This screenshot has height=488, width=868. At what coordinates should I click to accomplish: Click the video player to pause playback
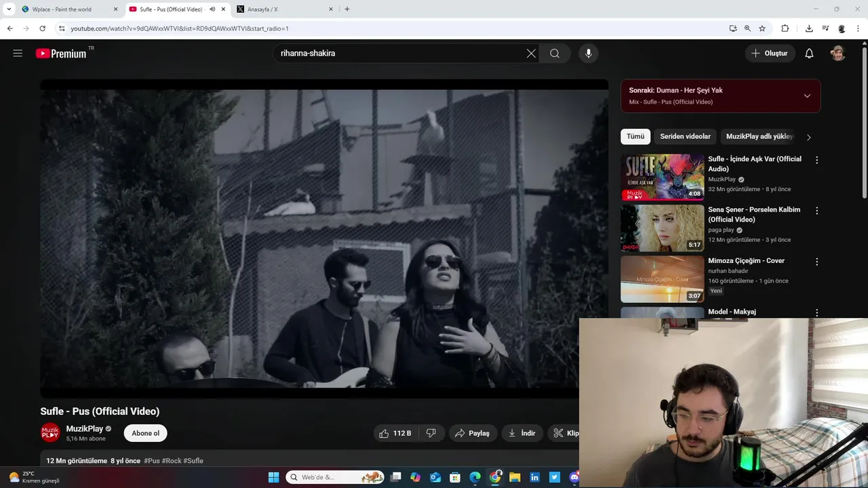(x=324, y=239)
